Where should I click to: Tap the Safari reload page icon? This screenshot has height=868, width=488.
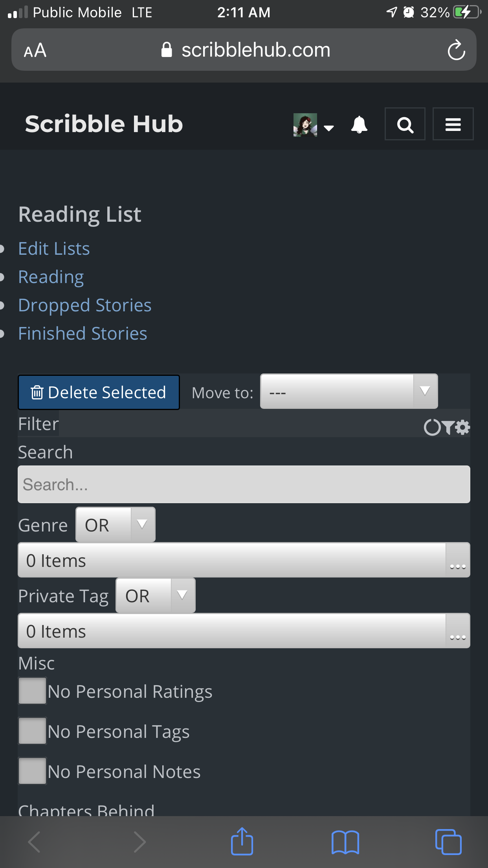coord(456,50)
